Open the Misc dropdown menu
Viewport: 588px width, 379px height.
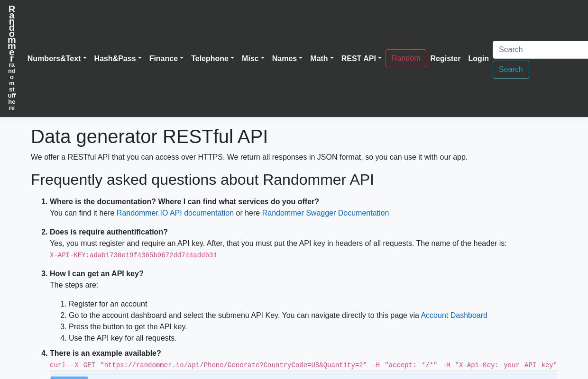[x=253, y=58]
